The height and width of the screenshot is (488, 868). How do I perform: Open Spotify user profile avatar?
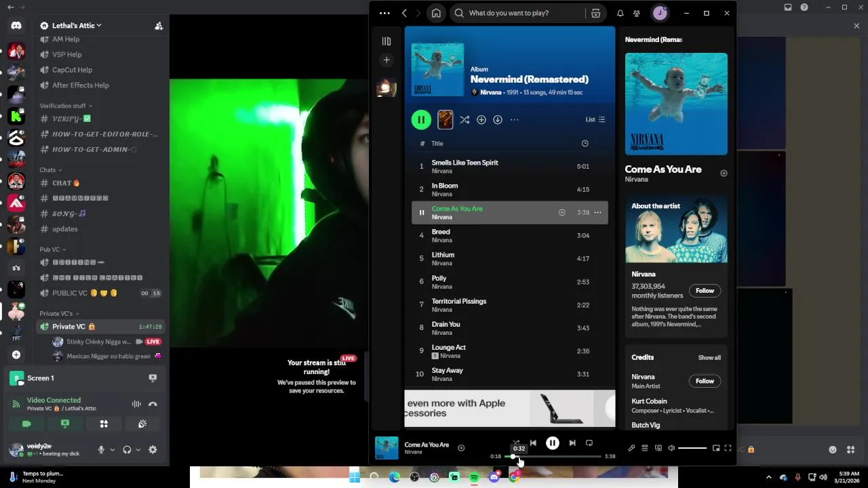tap(660, 13)
